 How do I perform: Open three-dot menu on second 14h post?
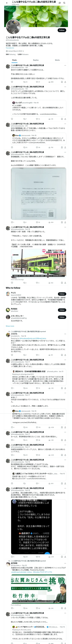click(x=65, y=87)
